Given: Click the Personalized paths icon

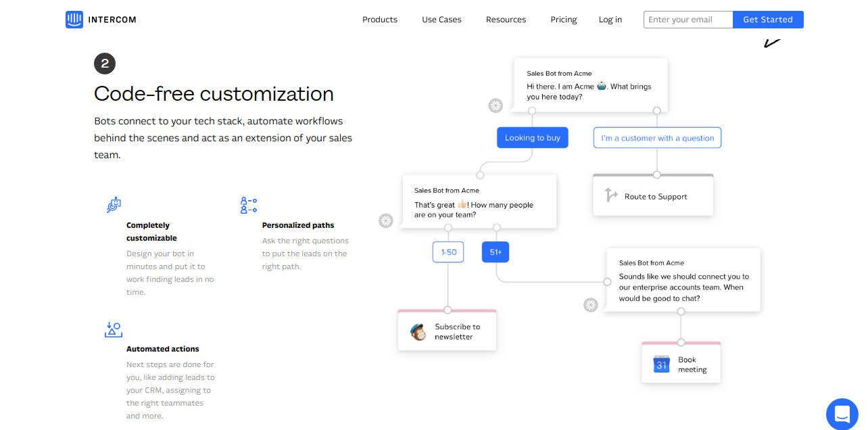Looking at the screenshot, I should click(x=249, y=205).
